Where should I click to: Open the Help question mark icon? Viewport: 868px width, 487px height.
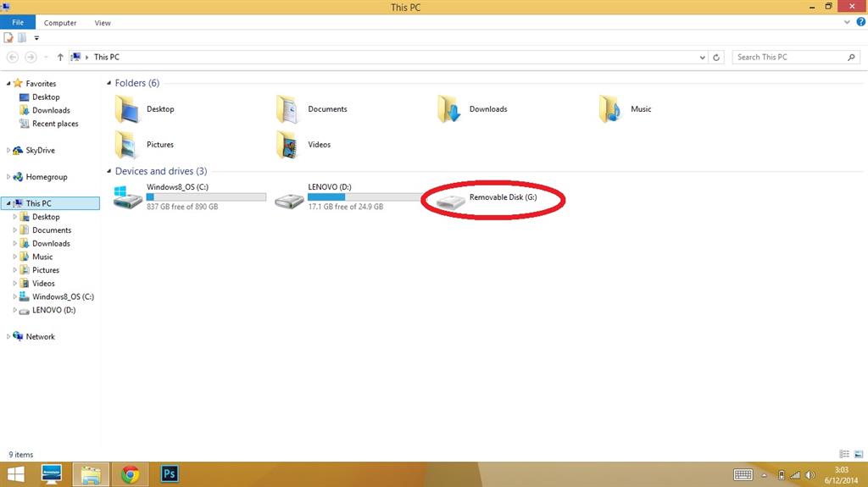click(861, 22)
